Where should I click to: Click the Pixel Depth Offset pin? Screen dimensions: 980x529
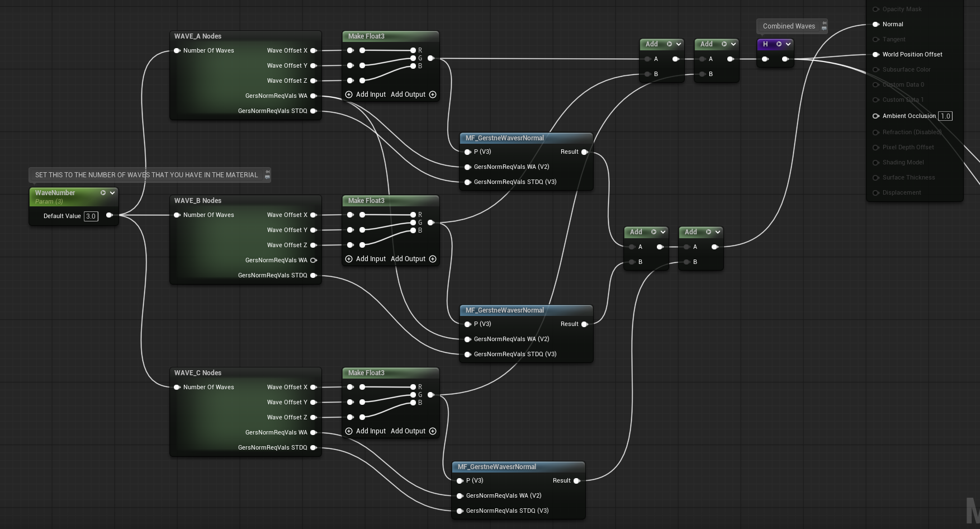point(876,147)
